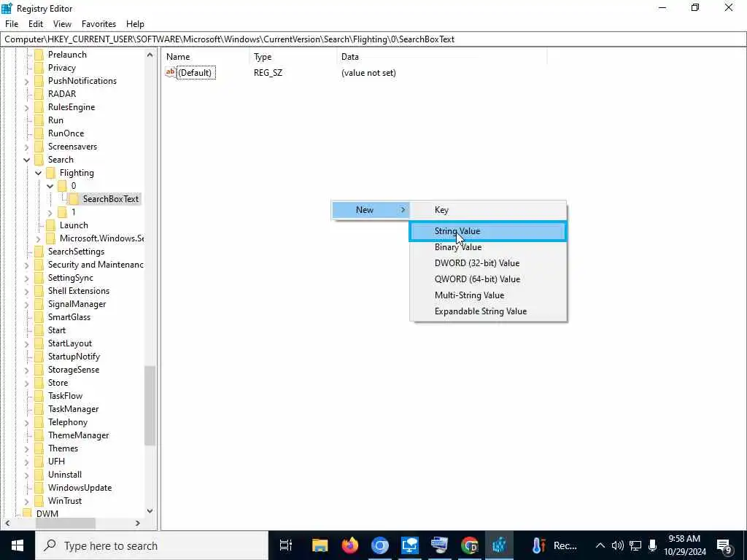Select the (Default) registry value

(196, 73)
